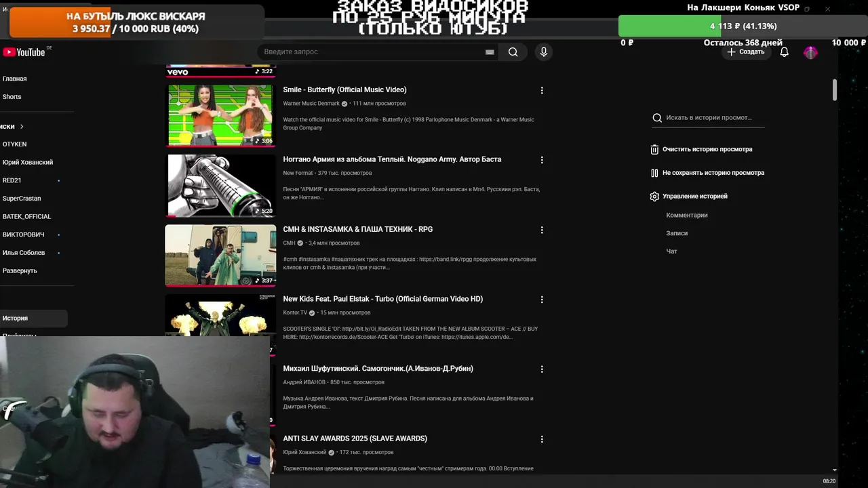Viewport: 868px width, 488px height.
Task: Expand the subscriptions section chevron
Action: tap(22, 127)
